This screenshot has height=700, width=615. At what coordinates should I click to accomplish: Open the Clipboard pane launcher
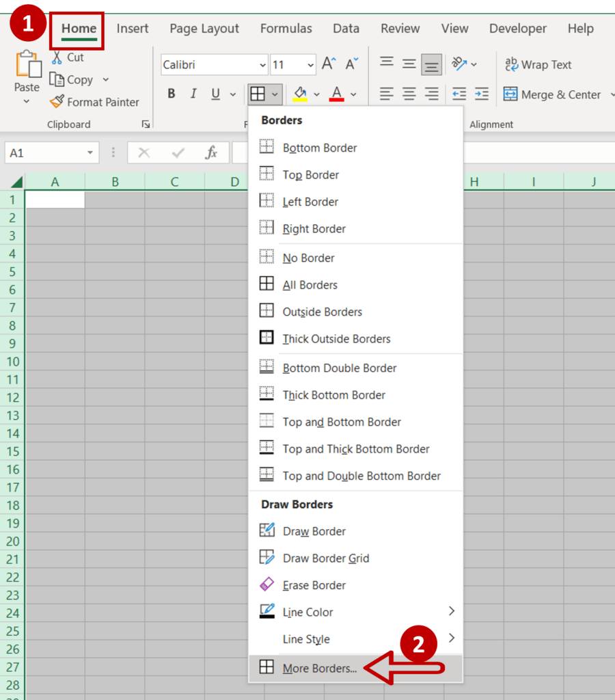click(146, 124)
